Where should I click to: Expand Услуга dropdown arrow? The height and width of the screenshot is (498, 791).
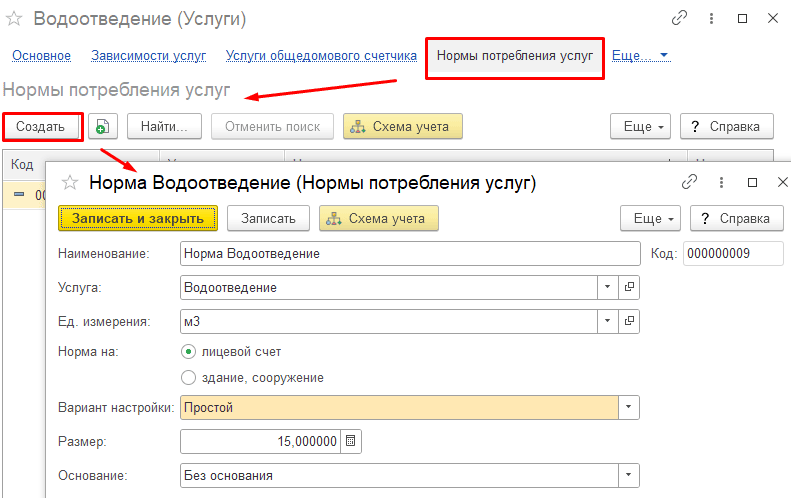[x=607, y=287]
